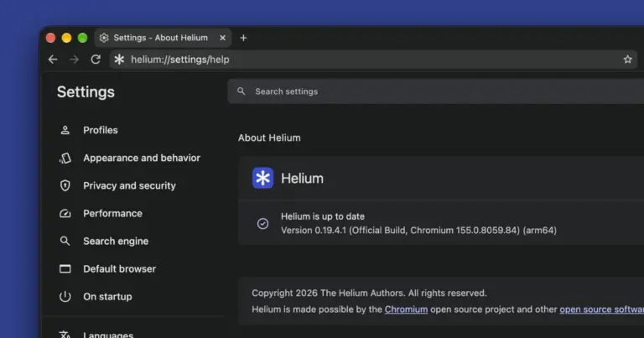Open the open source software link
644x338 pixels.
602,309
